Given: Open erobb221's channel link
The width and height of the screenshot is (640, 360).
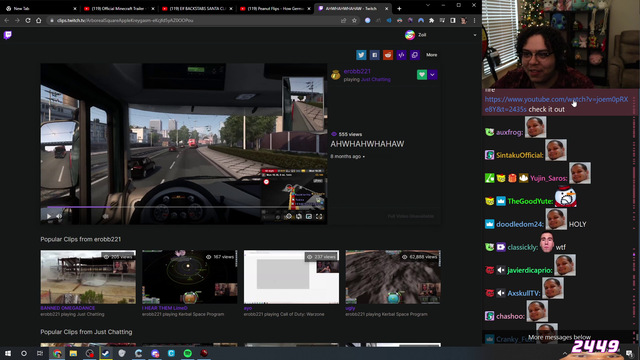Looking at the screenshot, I should tap(357, 71).
